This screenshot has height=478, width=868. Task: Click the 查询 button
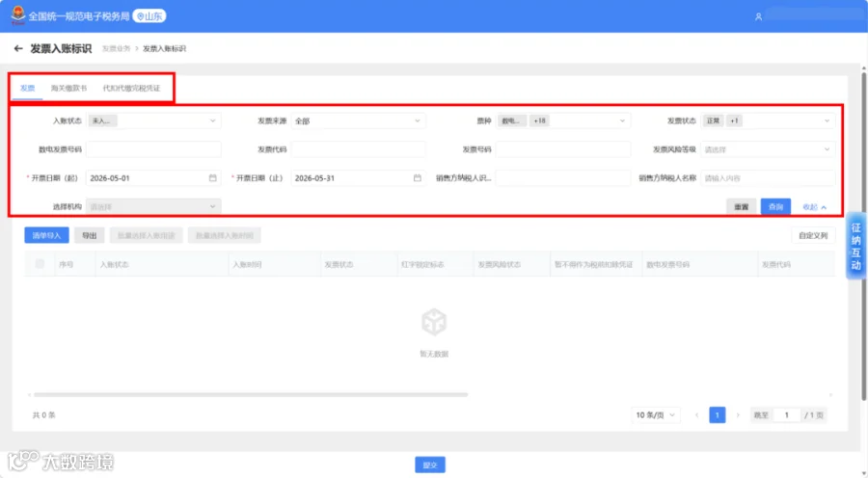[x=775, y=207]
